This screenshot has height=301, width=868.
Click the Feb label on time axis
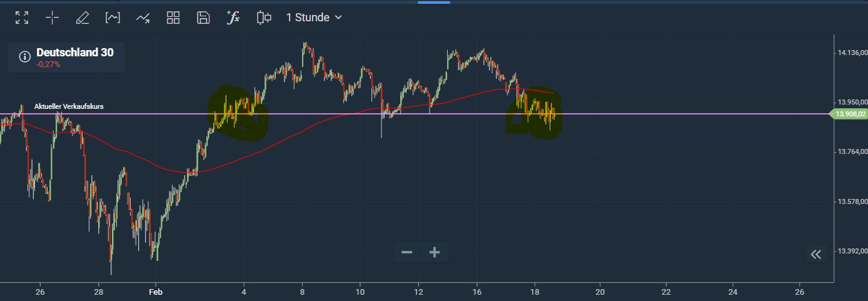pos(156,292)
